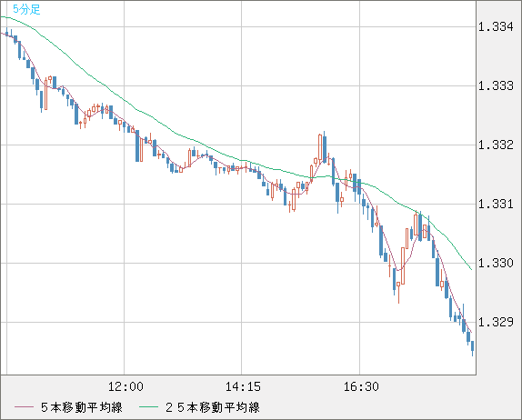
Task: Click the 1.334 price axis label
Action: pos(496,26)
